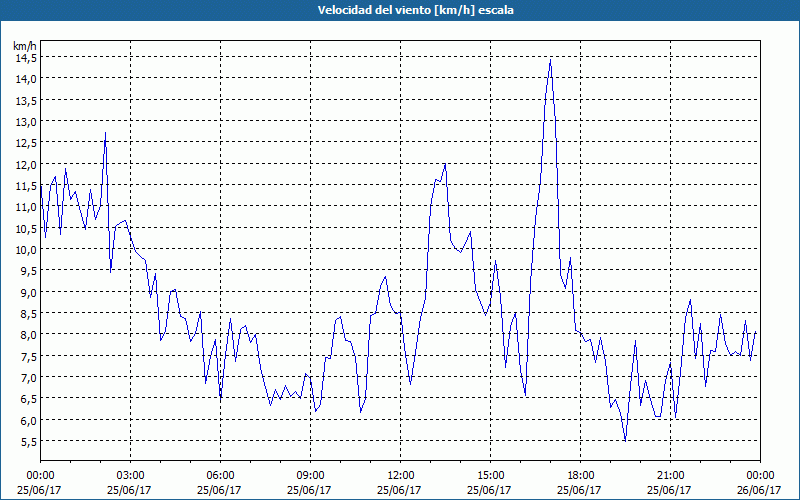Click the 12,5 y-axis value

[x=26, y=143]
